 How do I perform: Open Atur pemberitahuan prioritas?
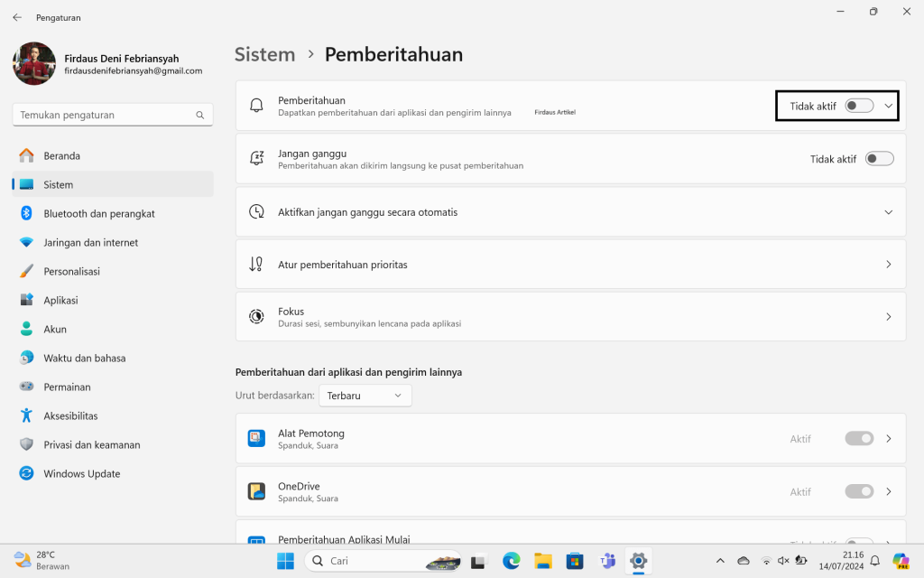(570, 265)
